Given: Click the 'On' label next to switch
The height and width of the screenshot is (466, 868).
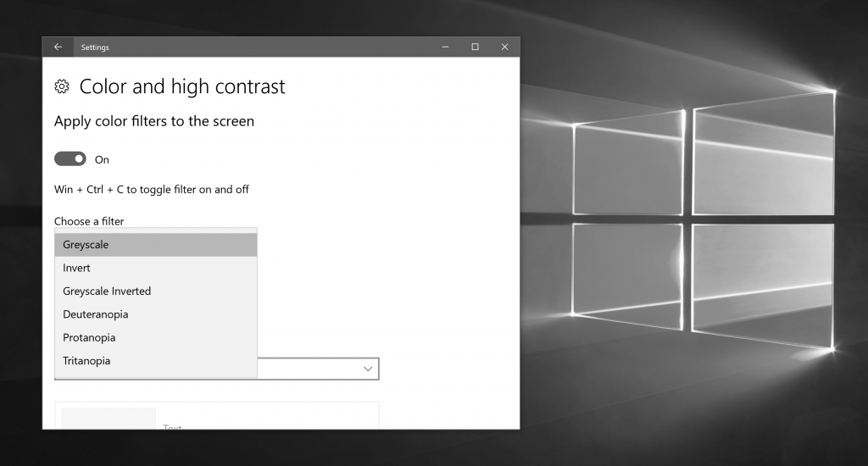Looking at the screenshot, I should [x=102, y=159].
